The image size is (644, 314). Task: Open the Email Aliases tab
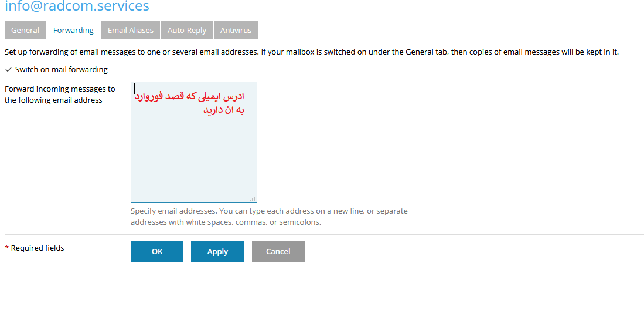tap(130, 30)
